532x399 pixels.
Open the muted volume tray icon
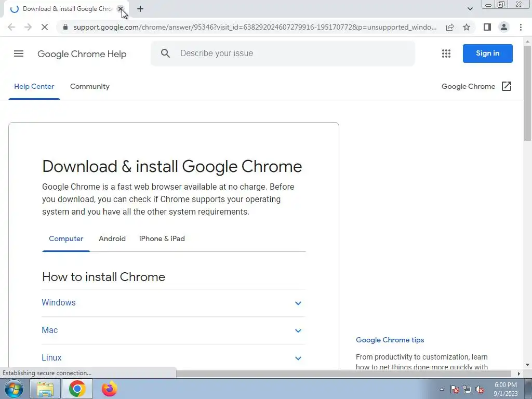coord(480,390)
